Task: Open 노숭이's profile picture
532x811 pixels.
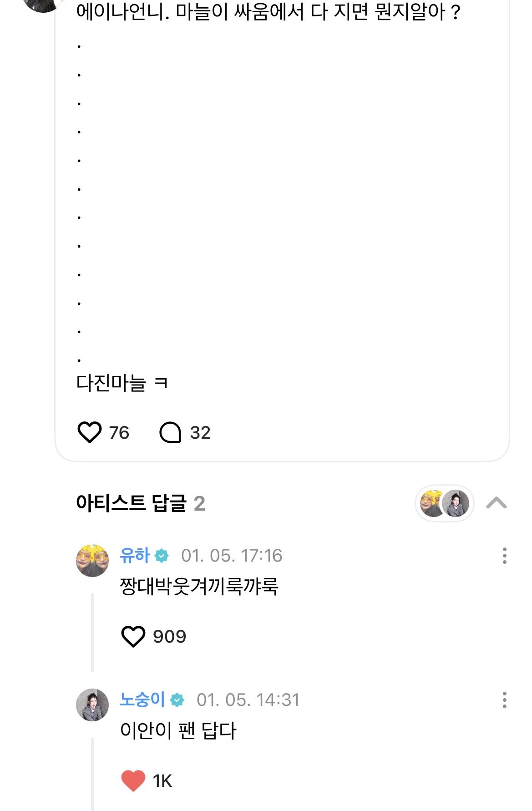Action: point(92,705)
